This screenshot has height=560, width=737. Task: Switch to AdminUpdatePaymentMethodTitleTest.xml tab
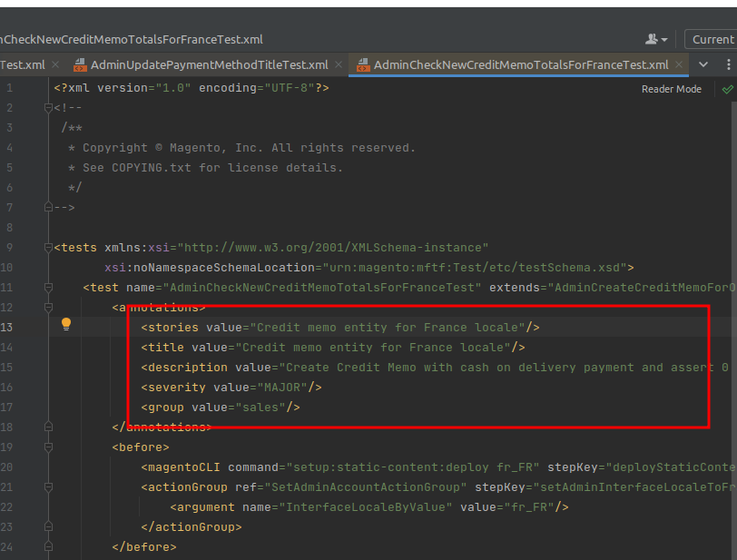pos(209,64)
